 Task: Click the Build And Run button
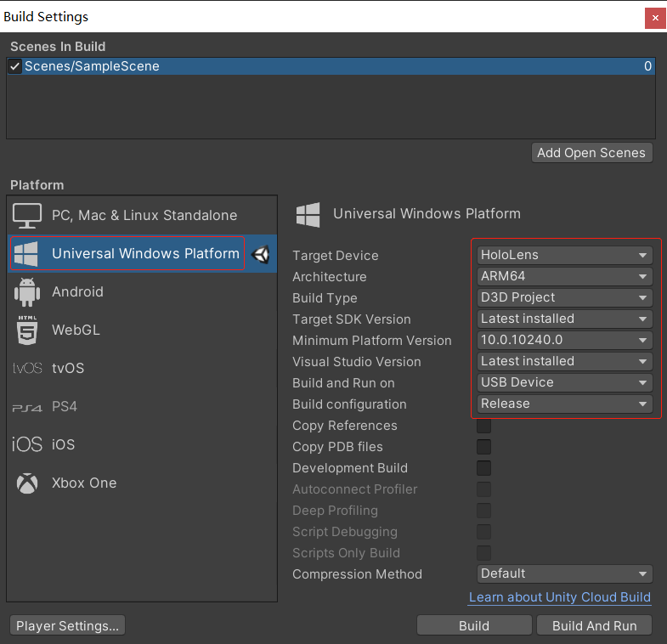click(594, 626)
